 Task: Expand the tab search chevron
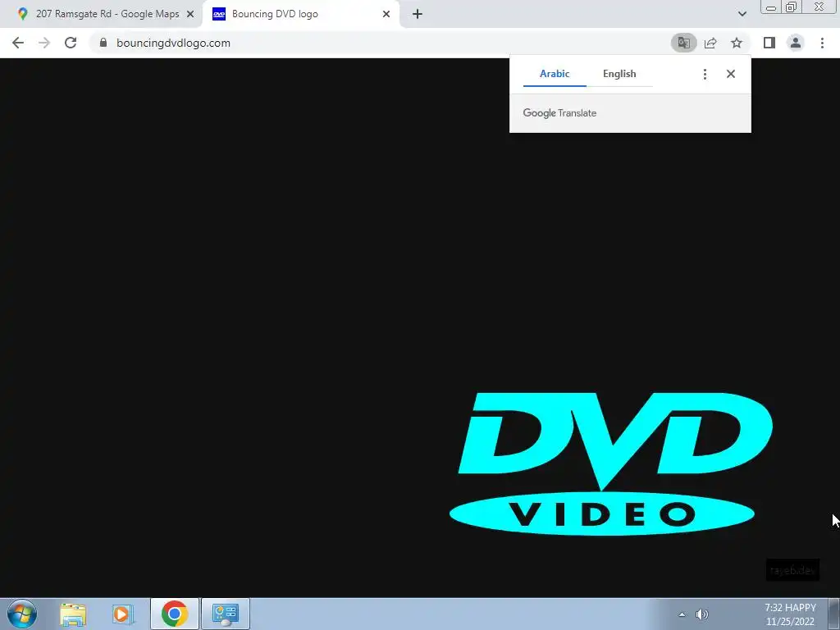point(742,14)
